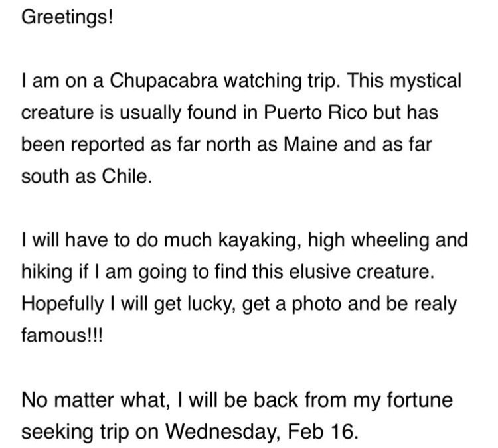This screenshot has height=448, width=498.
Task: Click the word Greetings! at top
Action: (x=67, y=17)
